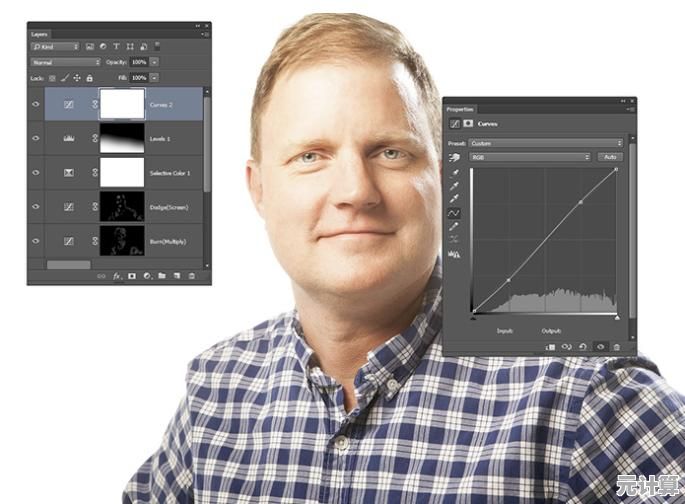Click the Auto button
Viewport: 685px width, 504px height.
(x=610, y=157)
